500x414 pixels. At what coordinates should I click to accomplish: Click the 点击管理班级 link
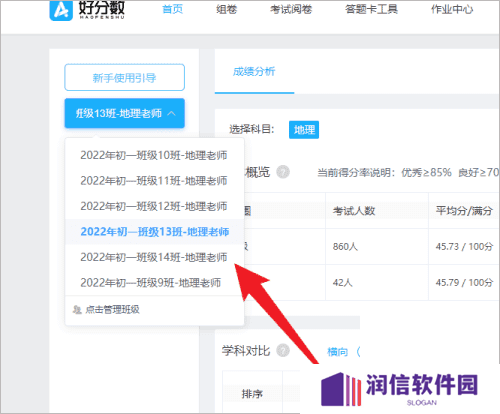click(x=112, y=310)
